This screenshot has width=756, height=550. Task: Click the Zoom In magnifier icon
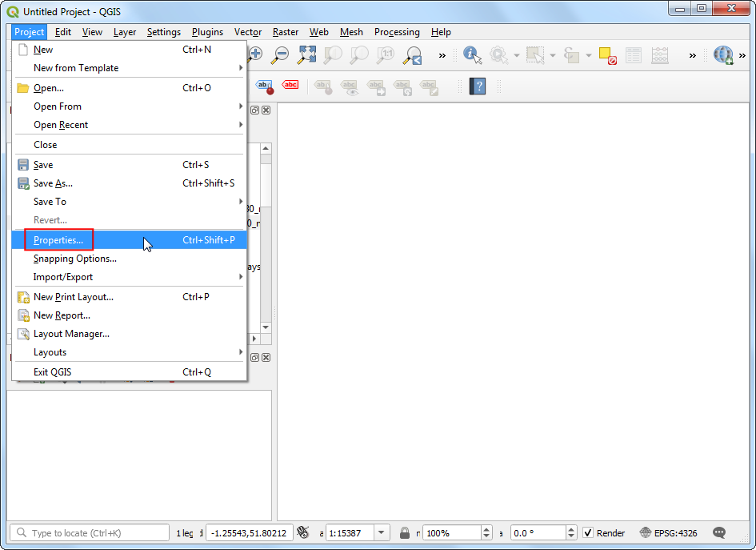pyautogui.click(x=255, y=55)
